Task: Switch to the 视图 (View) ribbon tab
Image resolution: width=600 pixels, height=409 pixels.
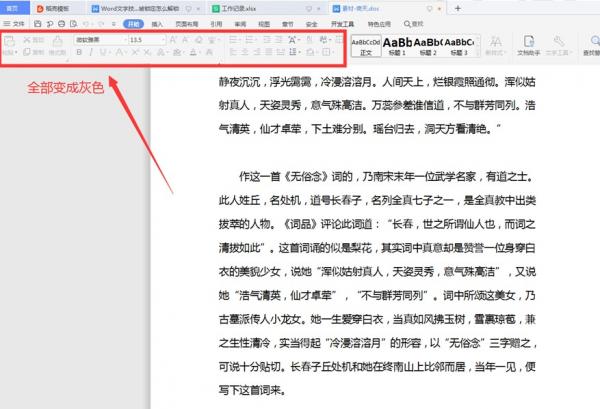Action: pos(264,24)
